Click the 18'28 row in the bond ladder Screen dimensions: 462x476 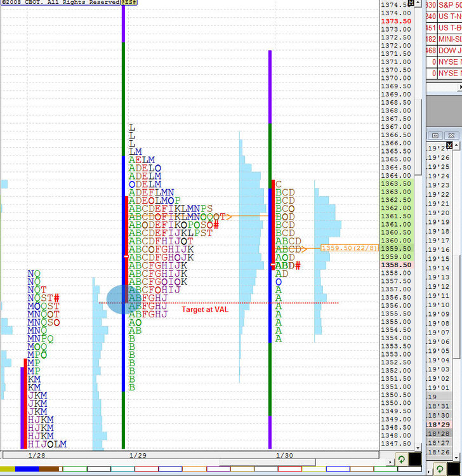click(x=439, y=433)
